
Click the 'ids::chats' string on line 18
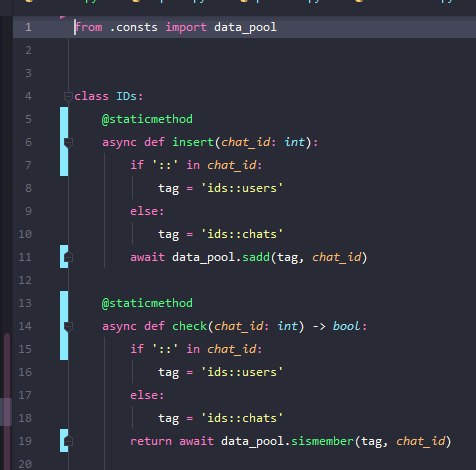point(242,418)
